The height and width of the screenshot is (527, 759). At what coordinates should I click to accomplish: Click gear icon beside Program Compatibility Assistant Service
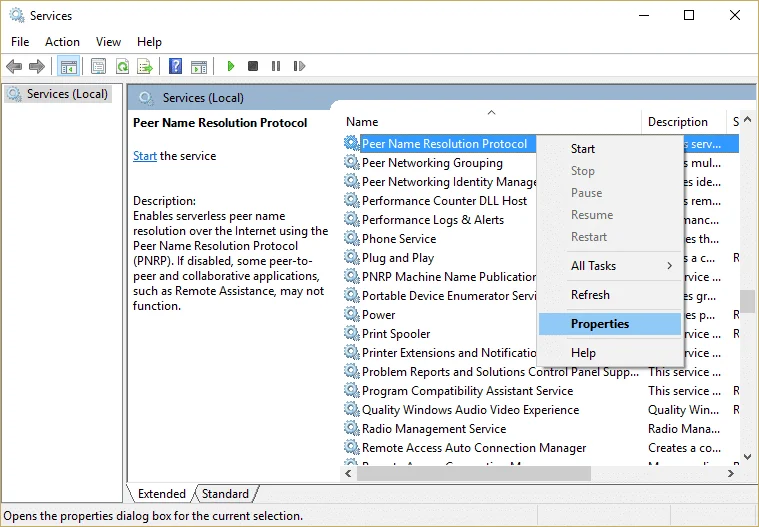351,390
